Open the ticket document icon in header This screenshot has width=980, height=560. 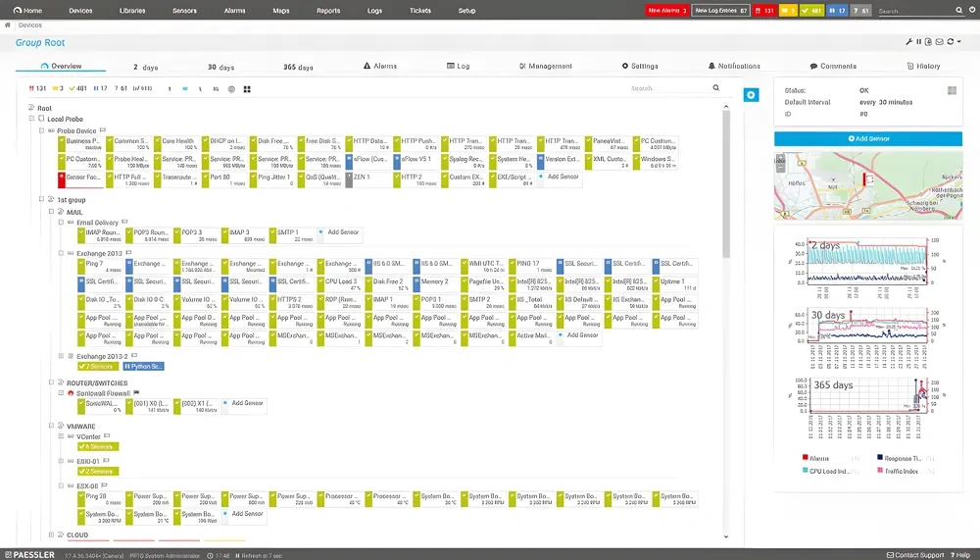pos(928,42)
